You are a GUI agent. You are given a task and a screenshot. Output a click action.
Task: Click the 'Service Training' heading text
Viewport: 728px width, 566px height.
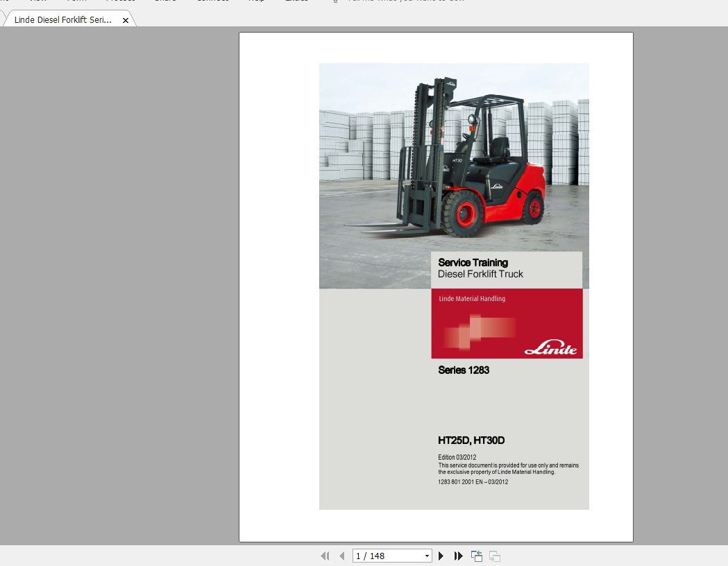click(x=473, y=263)
